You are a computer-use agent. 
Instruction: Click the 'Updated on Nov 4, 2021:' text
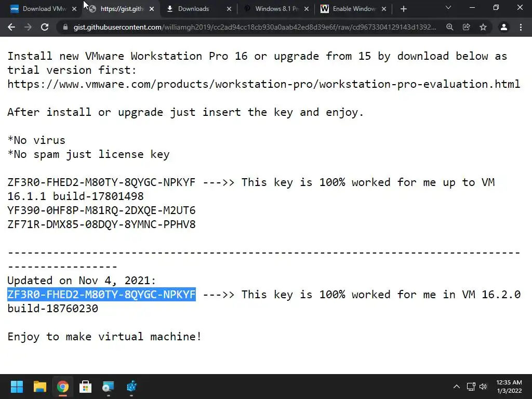coord(82,281)
